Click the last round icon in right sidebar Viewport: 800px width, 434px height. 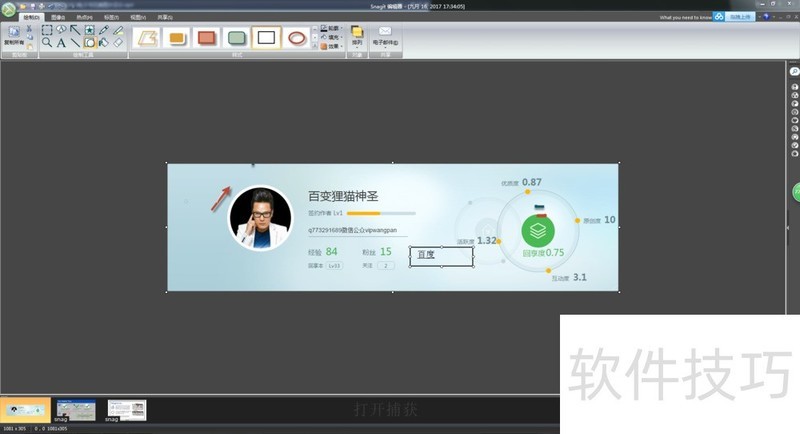(x=794, y=154)
